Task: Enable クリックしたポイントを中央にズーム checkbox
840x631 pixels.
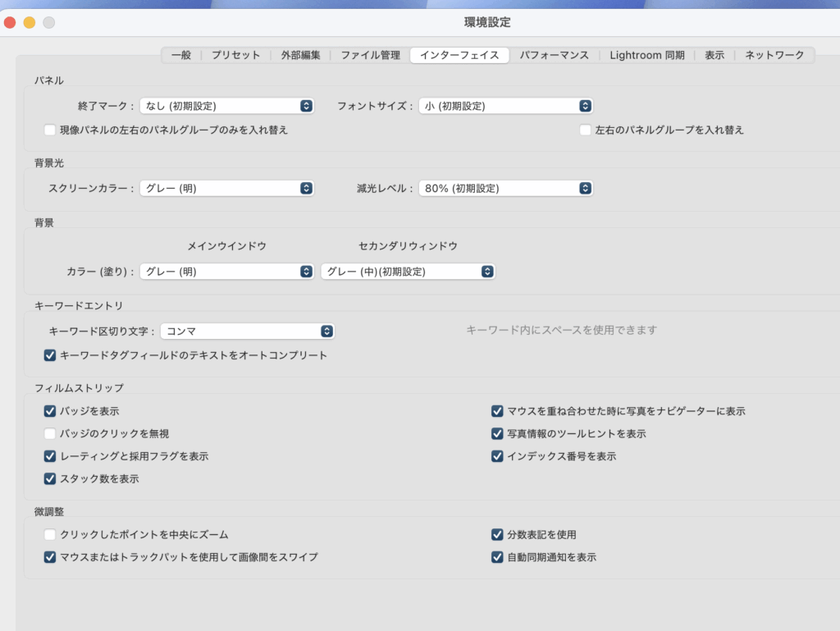Action: 50,535
